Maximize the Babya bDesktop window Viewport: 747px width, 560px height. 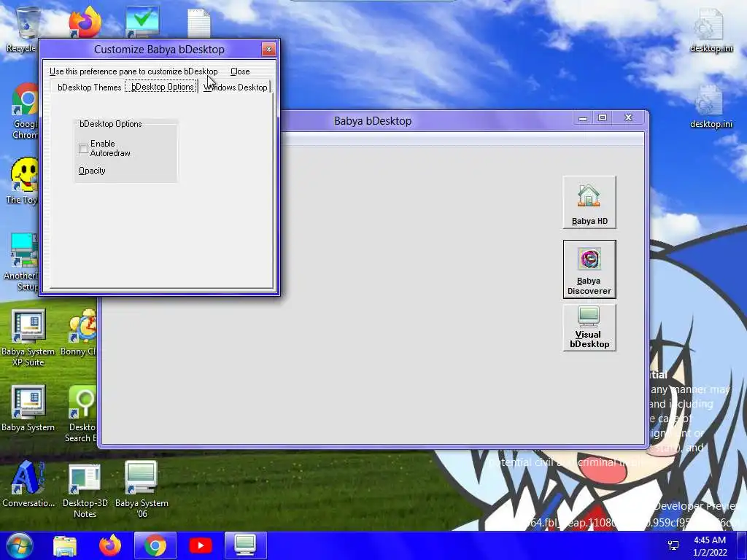pos(602,117)
